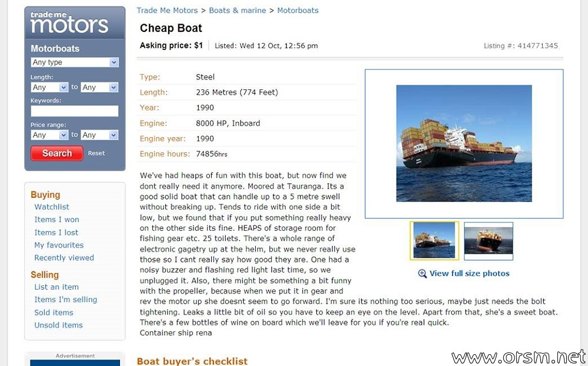Select the second ship photo thumbnail
The width and height of the screenshot is (588, 366).
488,241
